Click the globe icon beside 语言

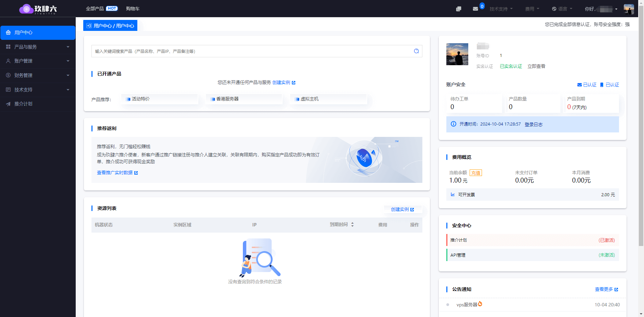pos(554,9)
